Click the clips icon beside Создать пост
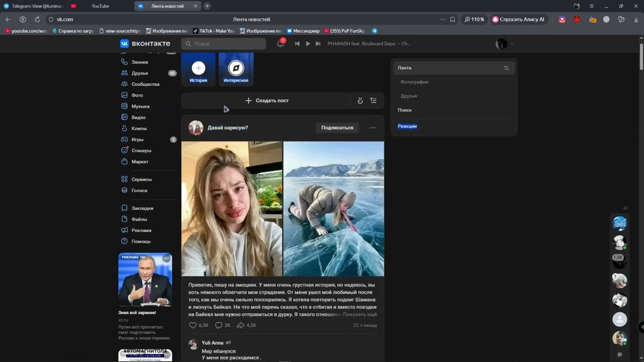Viewport: 644px width, 362px height. pyautogui.click(x=360, y=101)
